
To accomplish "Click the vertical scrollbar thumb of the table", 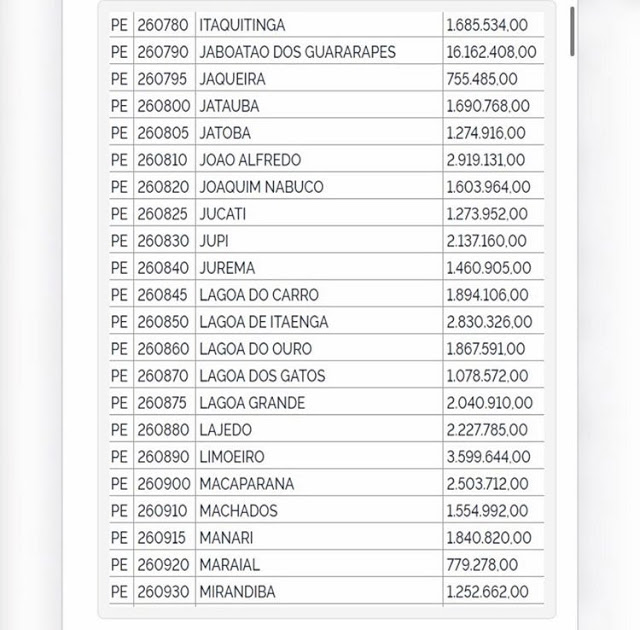I will click(x=572, y=31).
